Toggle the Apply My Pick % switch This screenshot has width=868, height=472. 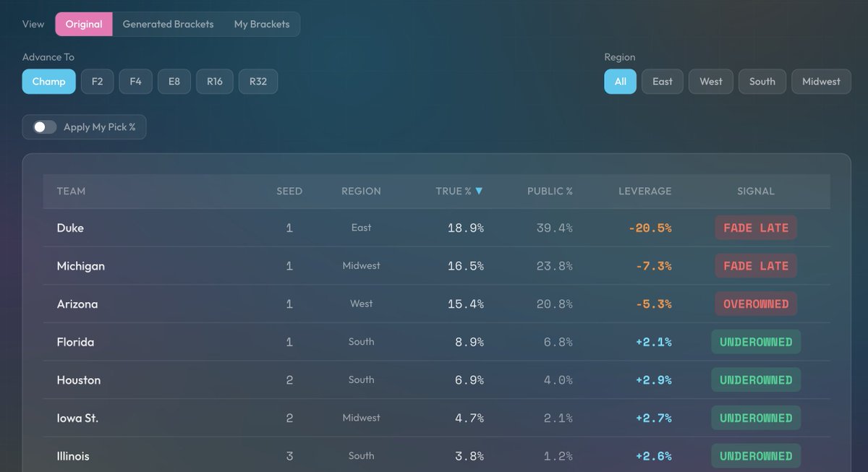[x=44, y=127]
